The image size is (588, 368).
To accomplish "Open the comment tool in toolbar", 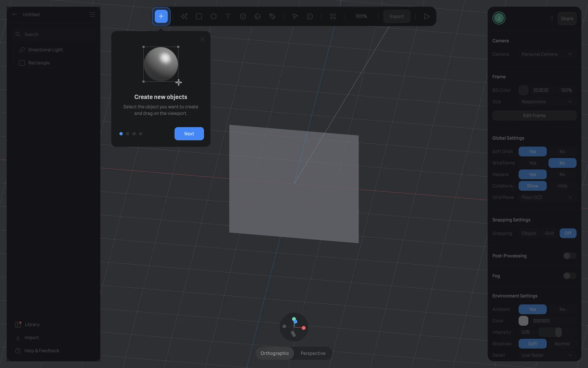I will coord(310,16).
